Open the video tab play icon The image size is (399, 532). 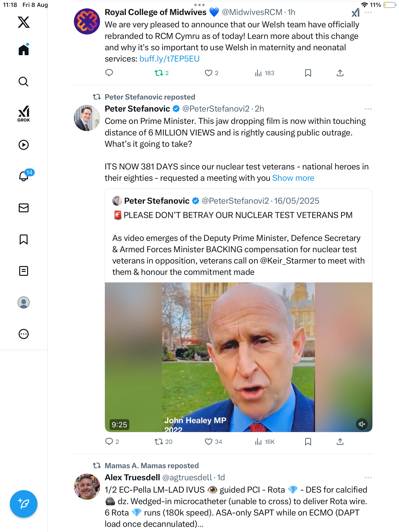point(24,145)
